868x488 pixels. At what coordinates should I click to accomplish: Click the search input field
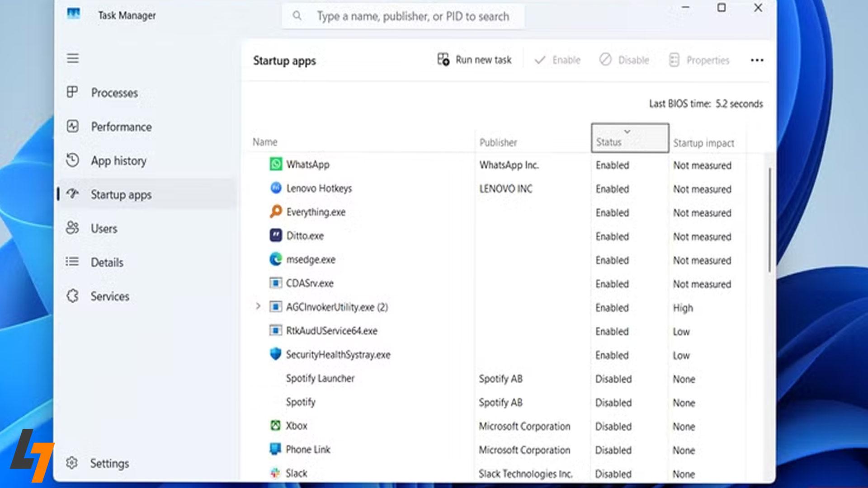pos(412,16)
